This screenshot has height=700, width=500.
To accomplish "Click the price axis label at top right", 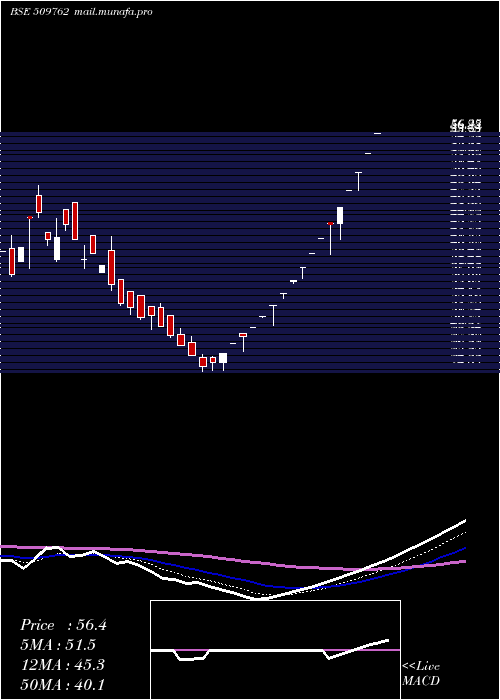I will coord(467,125).
